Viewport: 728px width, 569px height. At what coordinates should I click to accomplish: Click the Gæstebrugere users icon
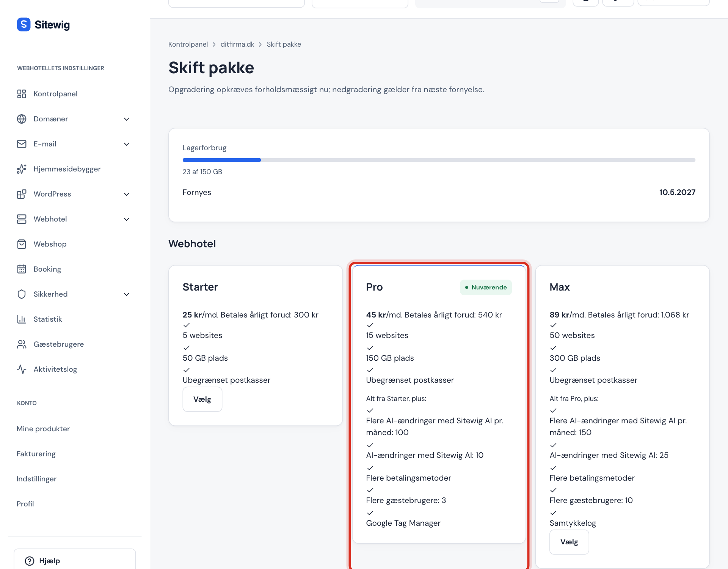22,344
